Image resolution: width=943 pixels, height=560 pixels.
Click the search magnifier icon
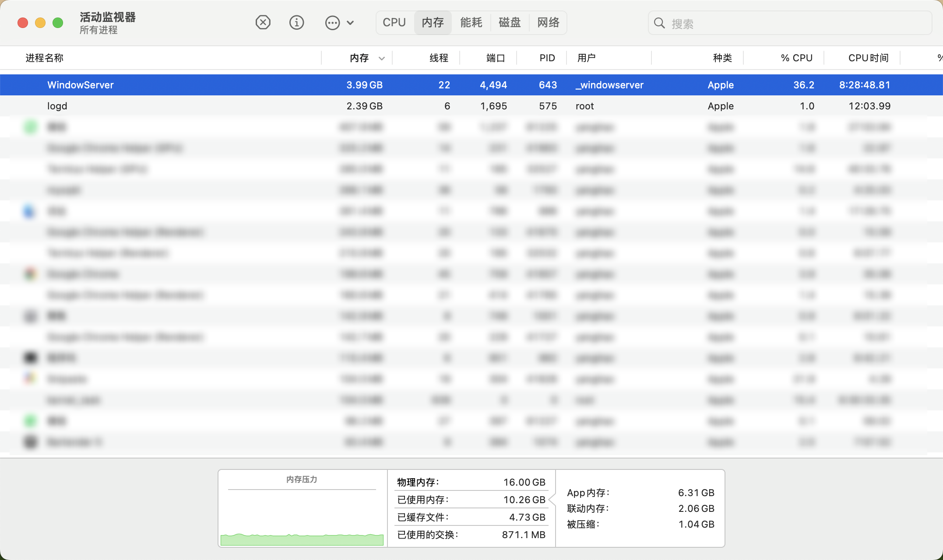click(x=659, y=23)
